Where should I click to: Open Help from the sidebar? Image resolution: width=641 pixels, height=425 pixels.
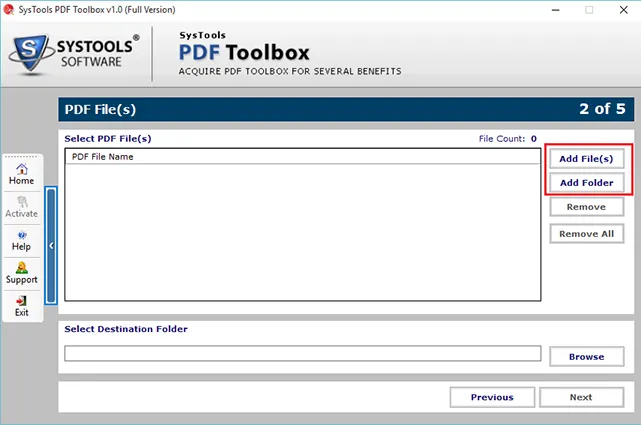pyautogui.click(x=22, y=241)
